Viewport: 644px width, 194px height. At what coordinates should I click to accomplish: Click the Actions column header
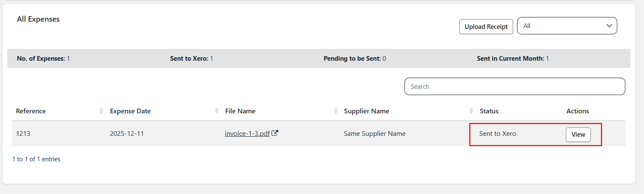[577, 111]
